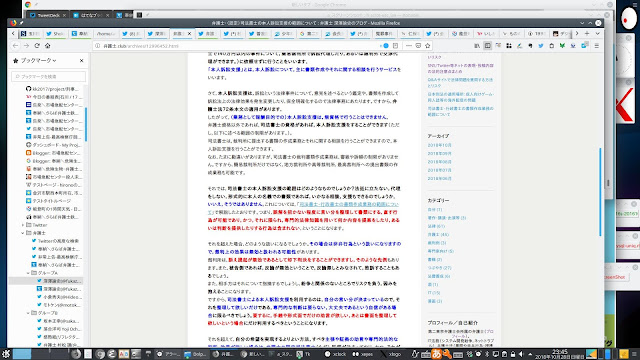The width and height of the screenshot is (640, 360).
Task: Open archive link 2018年06月
Action: pos(439,178)
